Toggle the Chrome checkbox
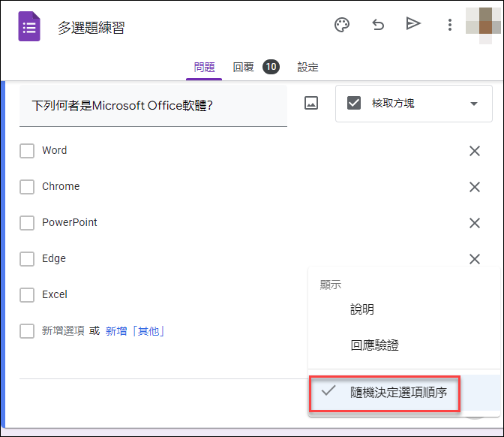Image resolution: width=504 pixels, height=437 pixels. [27, 187]
